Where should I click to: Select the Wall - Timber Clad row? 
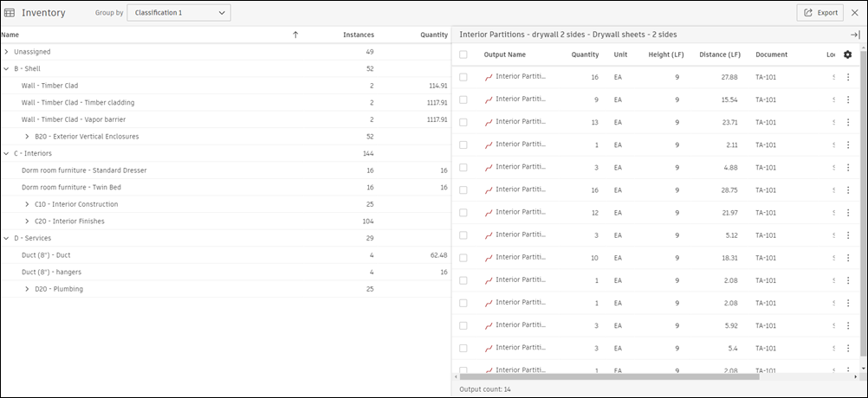49,86
